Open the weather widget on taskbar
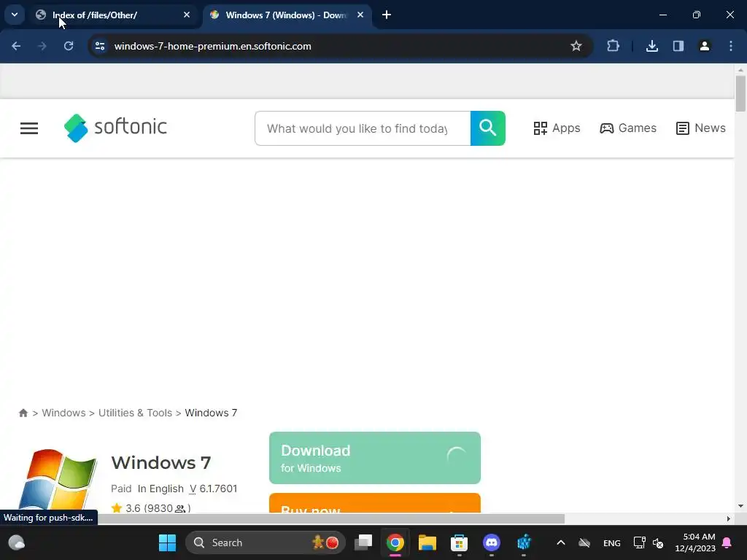 pos(17,542)
